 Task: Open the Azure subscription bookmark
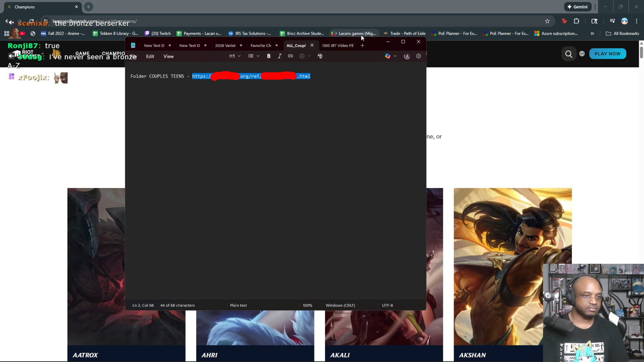pyautogui.click(x=556, y=33)
